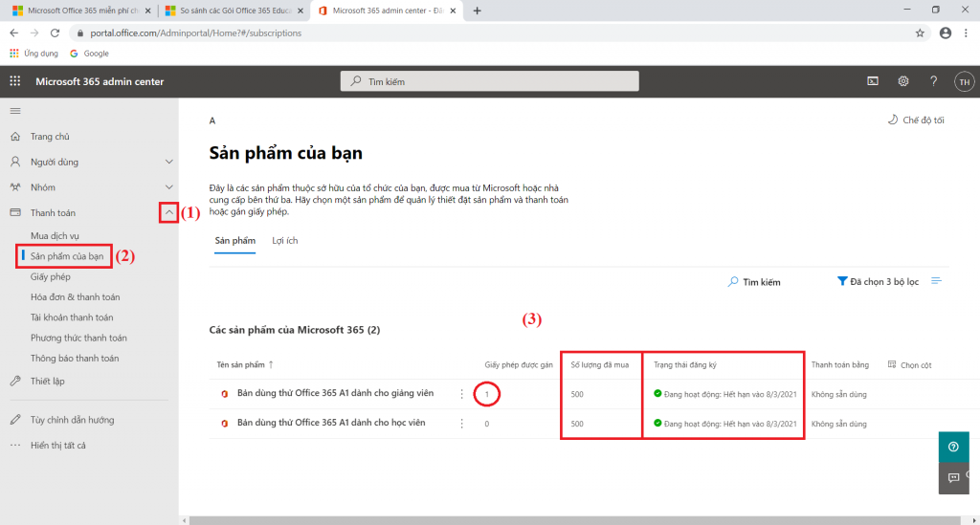Click the Hiển thị tất cả ellipsis icon

[15, 445]
